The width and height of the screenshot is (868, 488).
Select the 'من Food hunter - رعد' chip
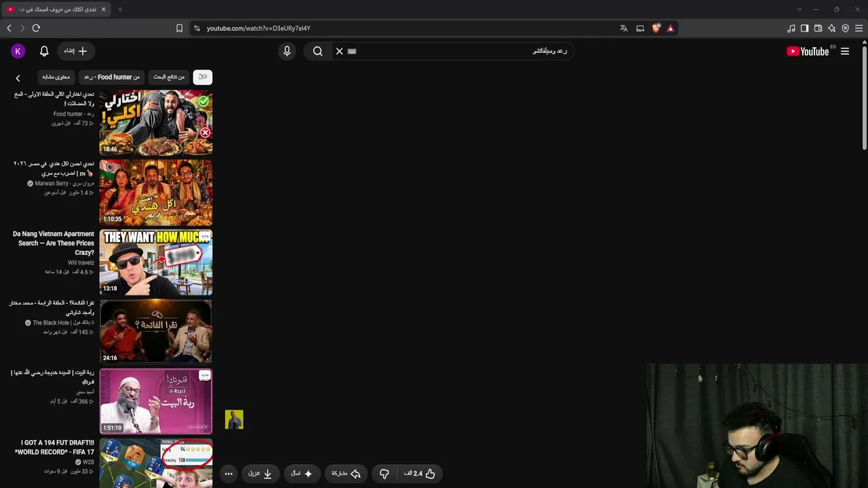[112, 77]
